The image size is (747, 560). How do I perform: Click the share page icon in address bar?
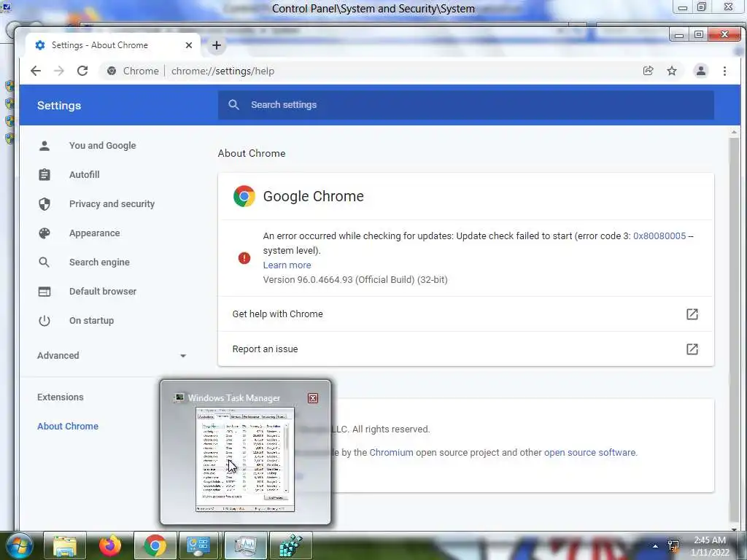(648, 71)
